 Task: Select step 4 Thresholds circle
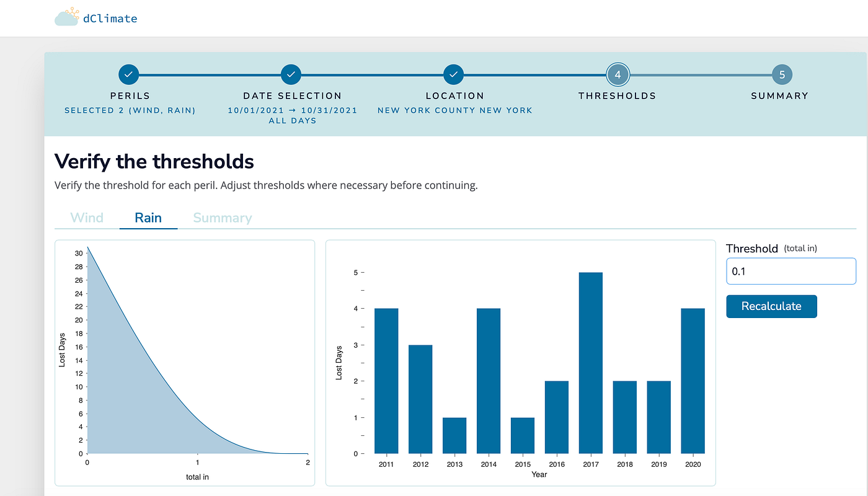tap(618, 75)
